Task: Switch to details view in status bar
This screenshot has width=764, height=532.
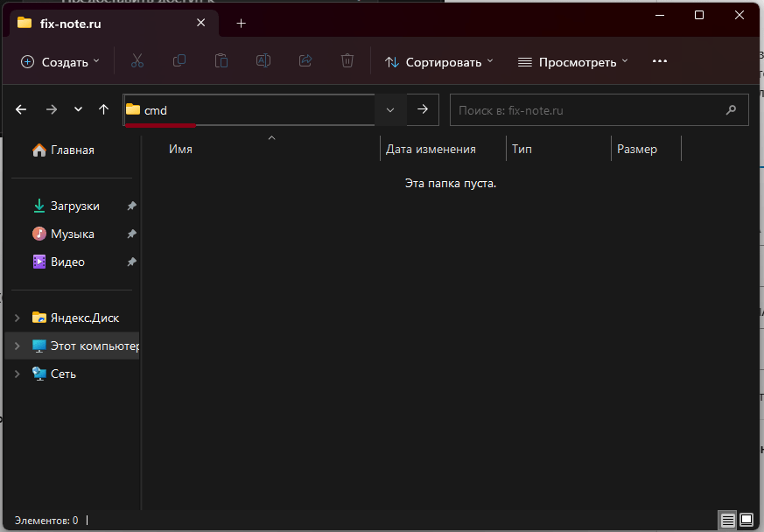Action: [x=728, y=521]
